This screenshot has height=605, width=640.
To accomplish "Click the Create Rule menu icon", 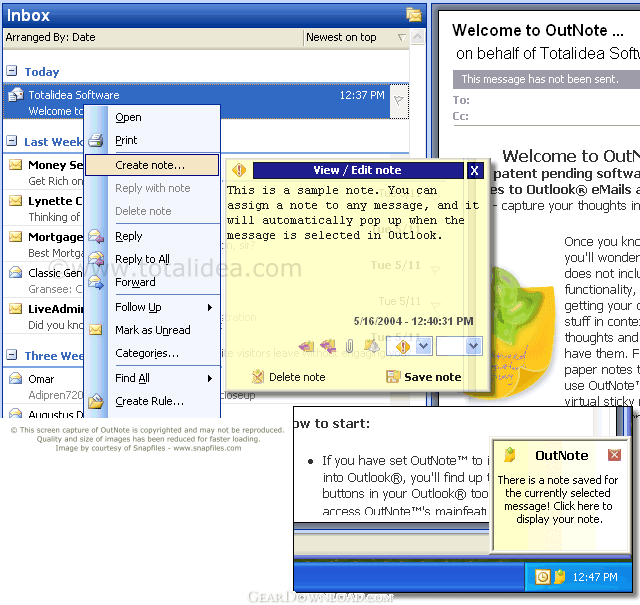I will pyautogui.click(x=96, y=401).
